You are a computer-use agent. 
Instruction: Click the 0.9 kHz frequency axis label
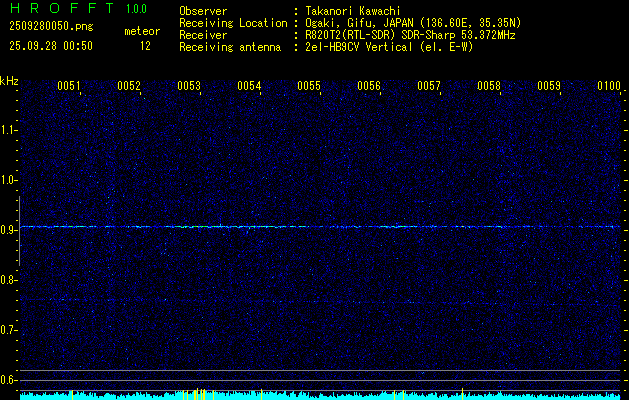click(x=8, y=230)
